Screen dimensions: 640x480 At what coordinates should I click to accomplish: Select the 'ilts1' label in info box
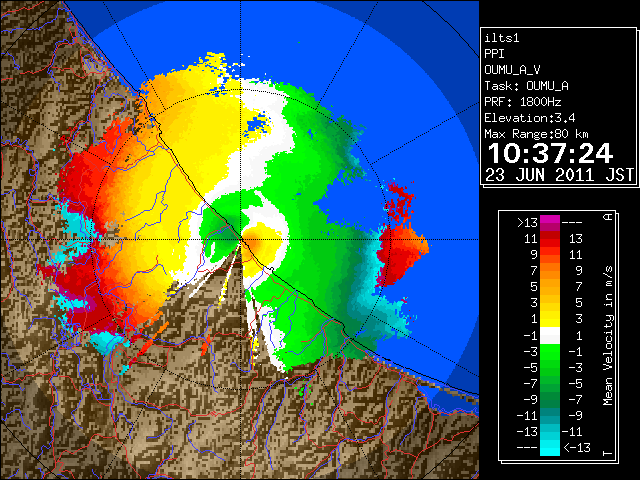point(502,38)
